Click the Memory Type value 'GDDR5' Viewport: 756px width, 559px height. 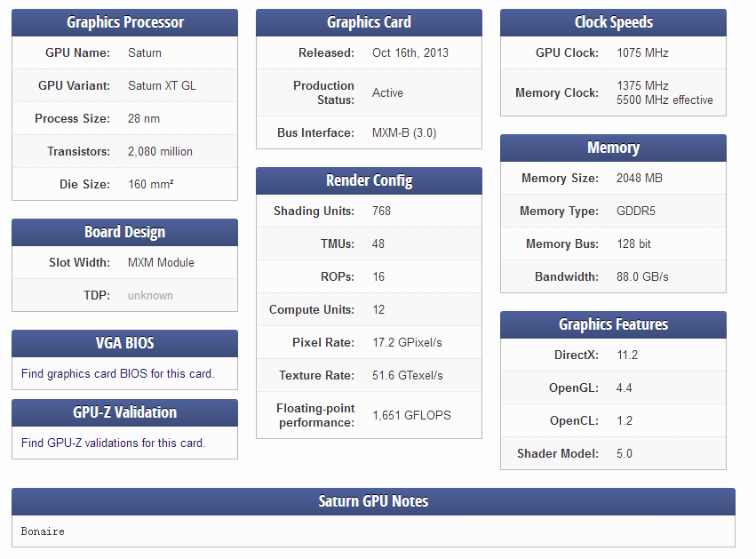(x=636, y=211)
